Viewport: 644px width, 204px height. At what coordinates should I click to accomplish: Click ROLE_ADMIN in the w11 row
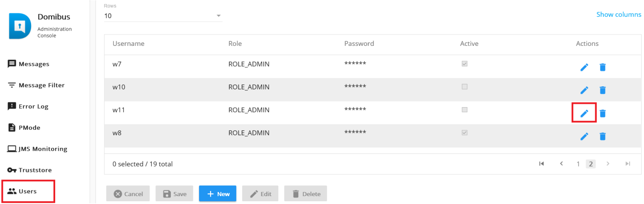coord(249,110)
